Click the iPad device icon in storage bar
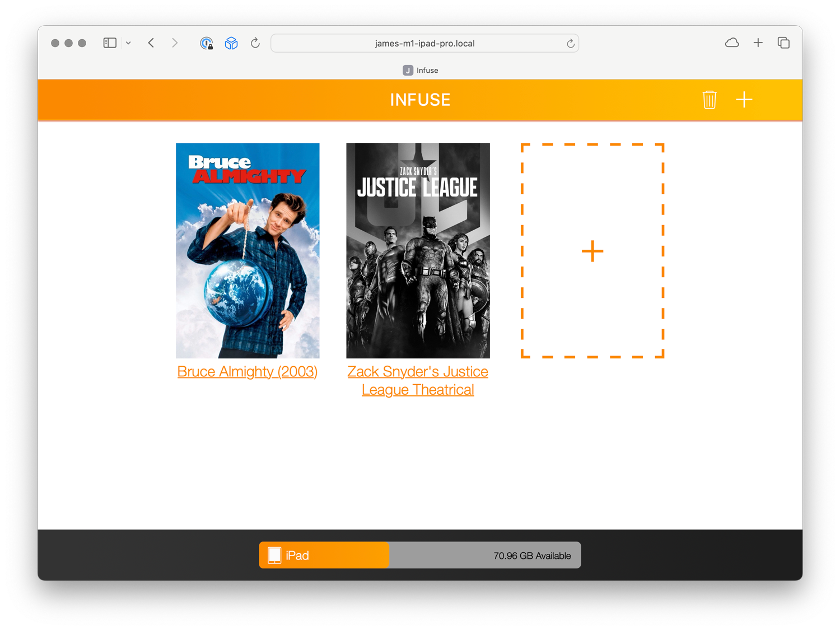This screenshot has height=630, width=840. click(x=274, y=555)
